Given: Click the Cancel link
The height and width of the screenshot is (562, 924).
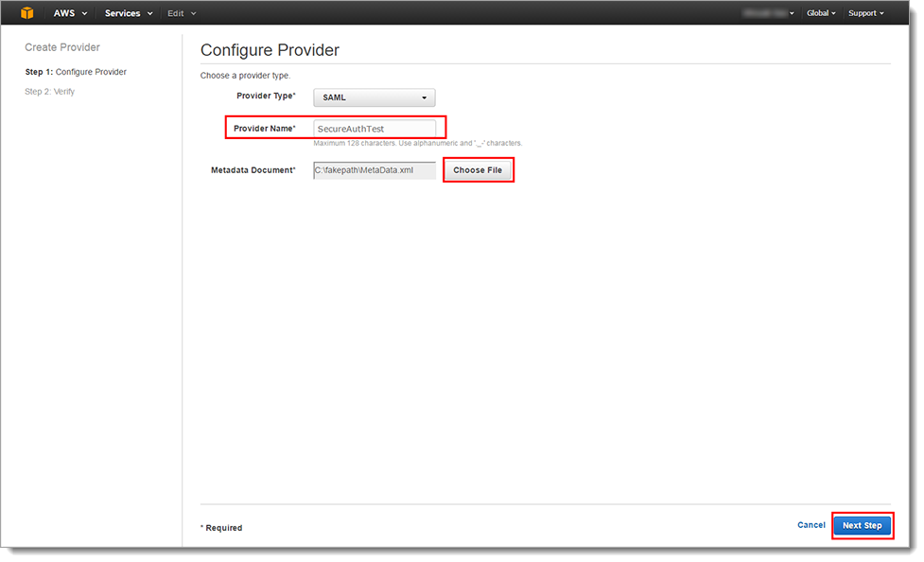Looking at the screenshot, I should [811, 525].
